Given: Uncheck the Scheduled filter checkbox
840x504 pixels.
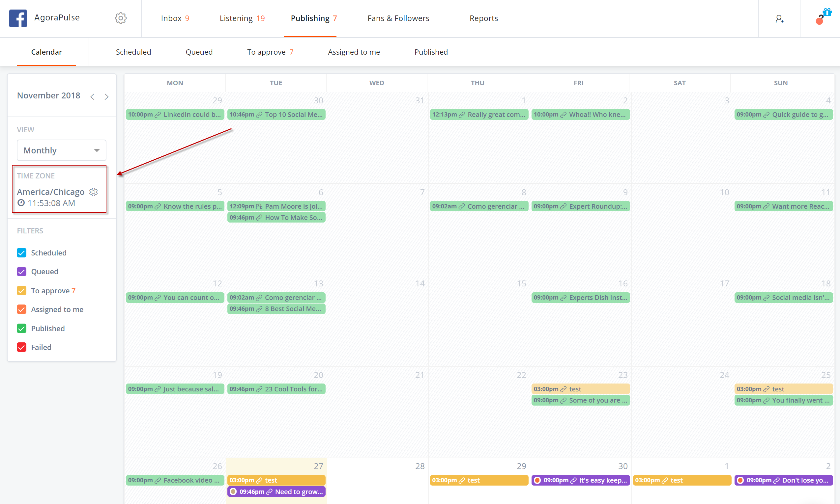Looking at the screenshot, I should pyautogui.click(x=21, y=253).
